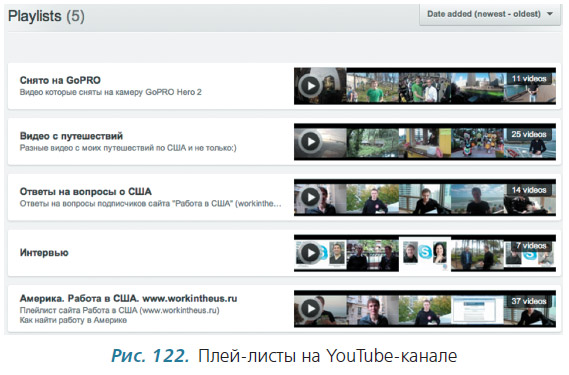Open the Снято на GoPRO playlist title
The image size is (569, 375).
point(60,80)
